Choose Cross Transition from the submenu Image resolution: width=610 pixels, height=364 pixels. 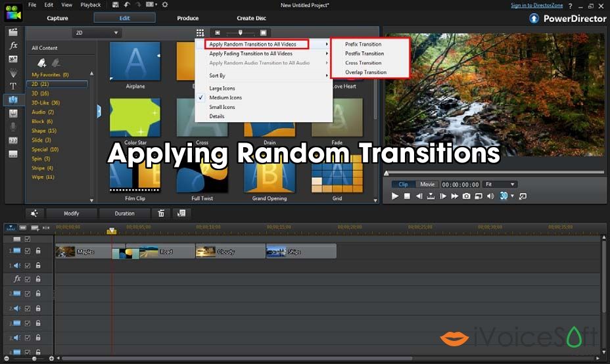[363, 63]
